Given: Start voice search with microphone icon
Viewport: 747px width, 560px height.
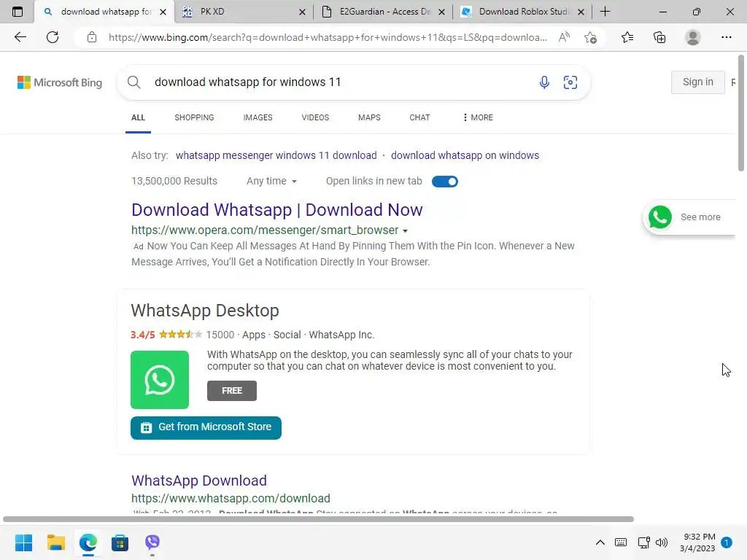Looking at the screenshot, I should point(544,82).
